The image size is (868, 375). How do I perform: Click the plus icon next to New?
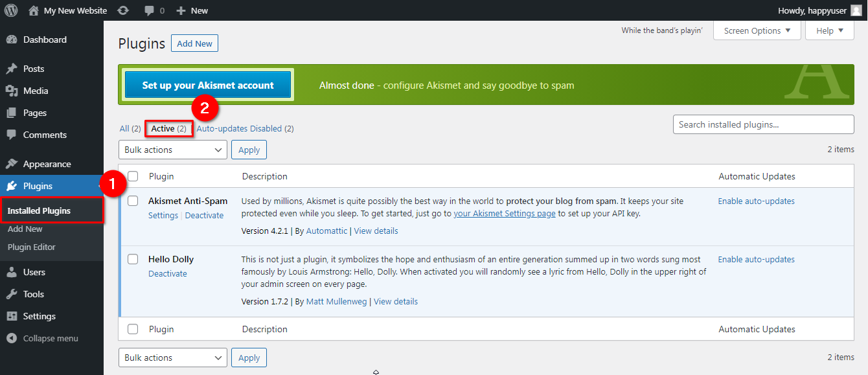pyautogui.click(x=181, y=11)
